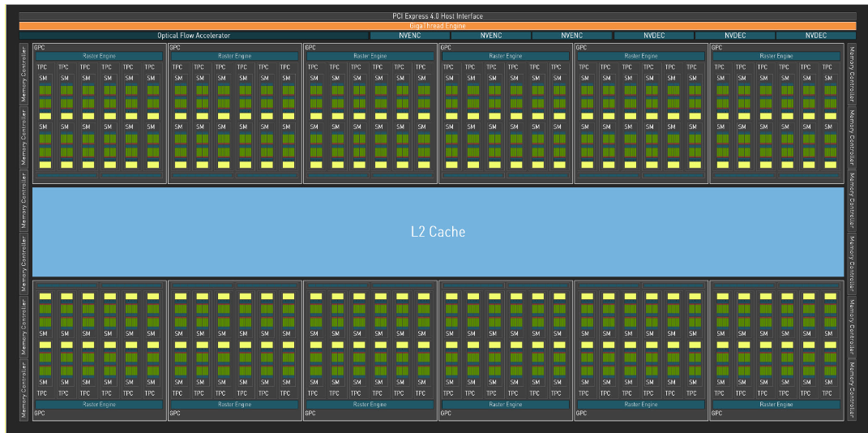Click the large blue L2 Cache block

click(437, 232)
